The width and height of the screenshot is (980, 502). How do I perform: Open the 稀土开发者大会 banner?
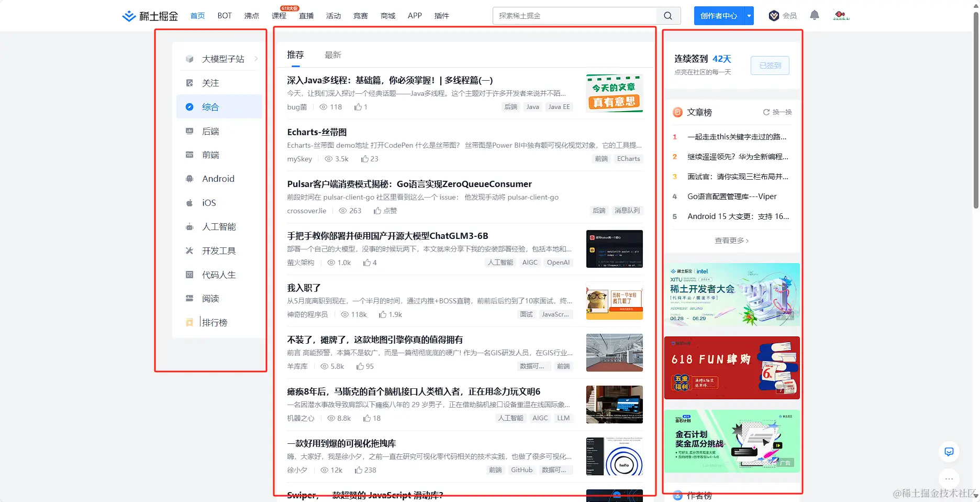point(732,294)
